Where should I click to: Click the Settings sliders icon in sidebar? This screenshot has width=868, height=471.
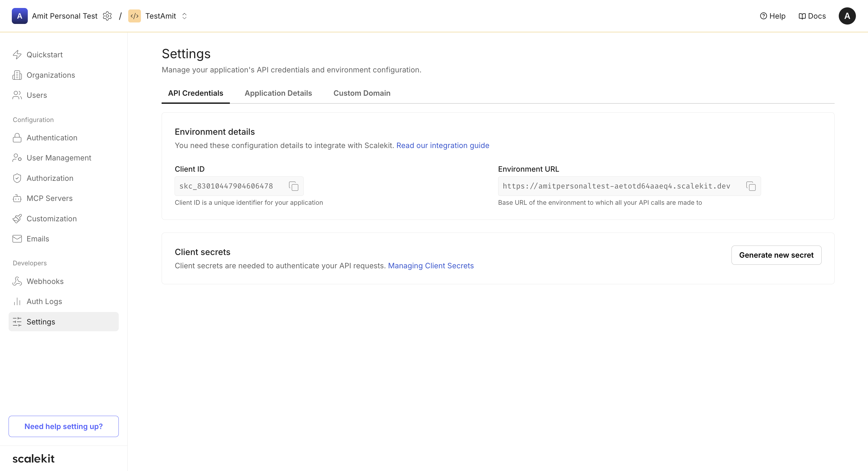click(17, 321)
